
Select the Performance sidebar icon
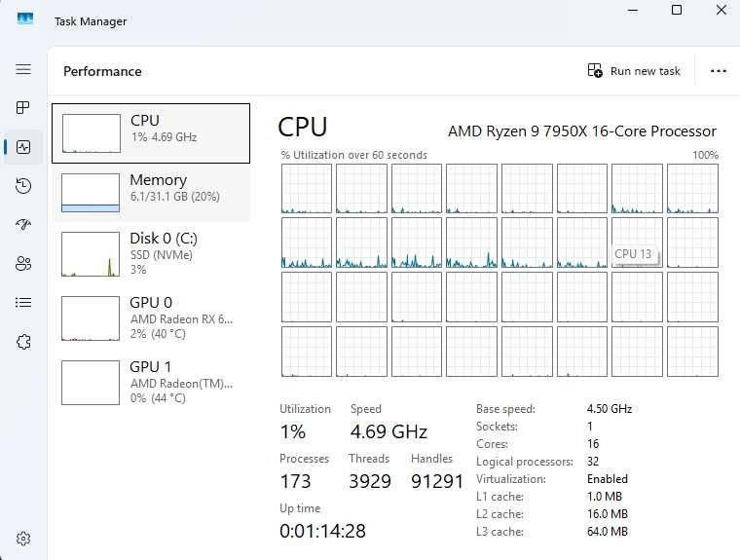23,147
